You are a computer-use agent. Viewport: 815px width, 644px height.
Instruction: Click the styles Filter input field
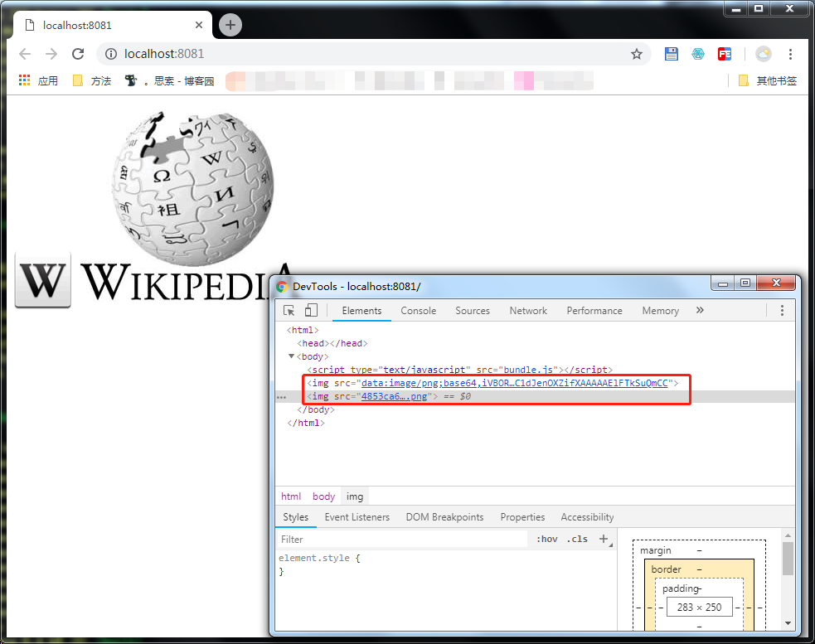(402, 539)
